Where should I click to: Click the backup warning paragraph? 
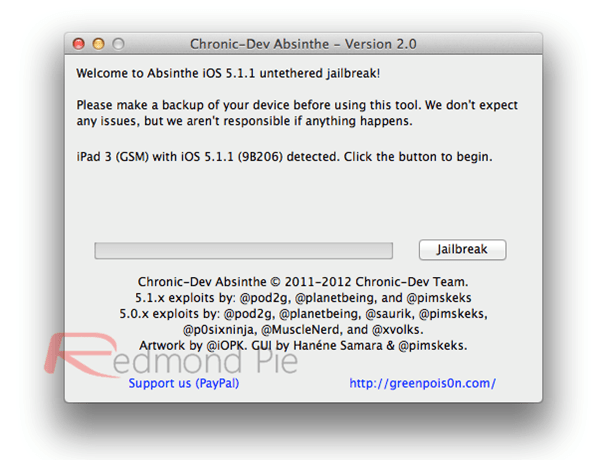297,113
